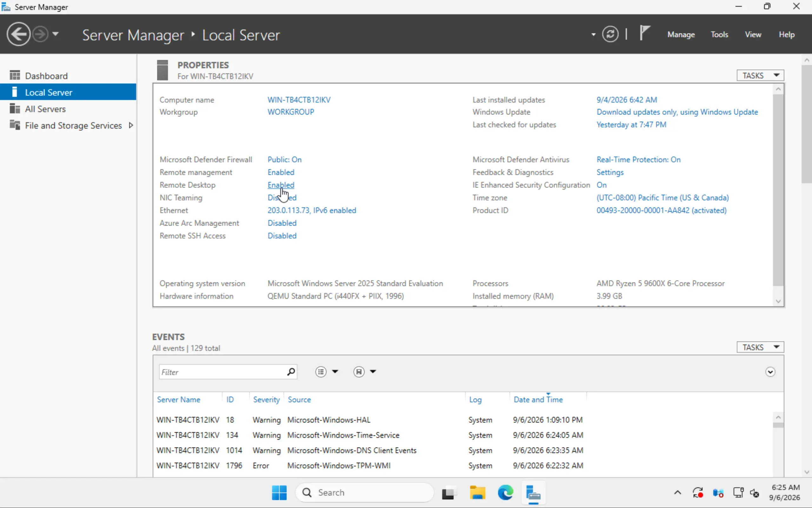Select All Servers in the sidebar
Viewport: 812px width, 508px height.
tap(68, 109)
